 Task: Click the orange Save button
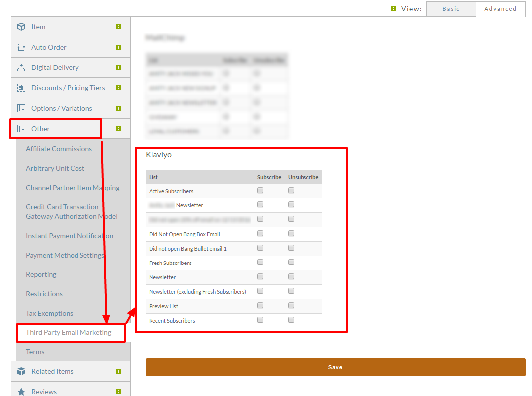coord(335,367)
